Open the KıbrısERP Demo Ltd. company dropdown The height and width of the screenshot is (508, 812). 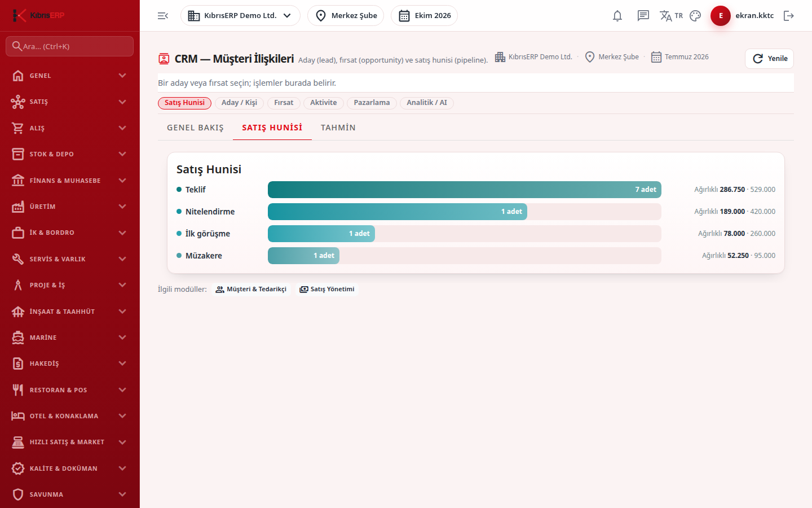[240, 16]
